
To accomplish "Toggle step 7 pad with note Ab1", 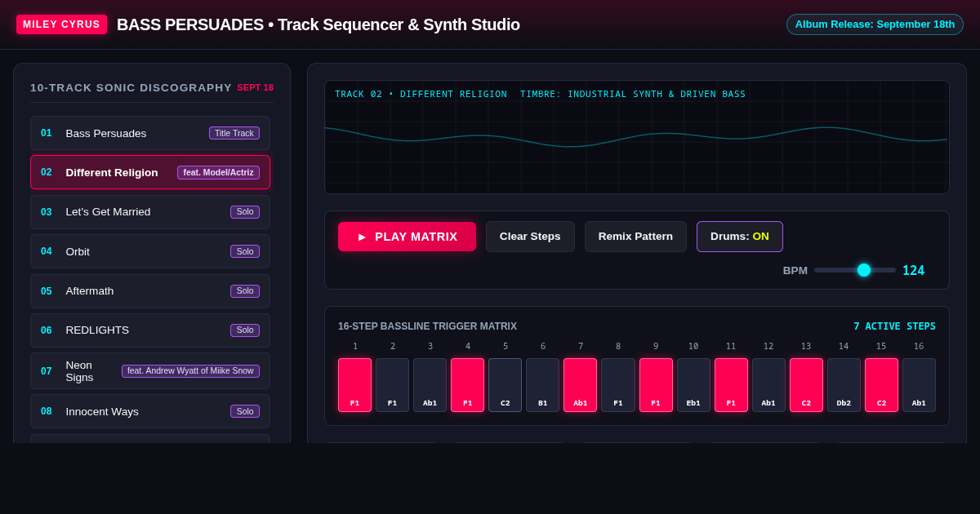I will [x=580, y=385].
